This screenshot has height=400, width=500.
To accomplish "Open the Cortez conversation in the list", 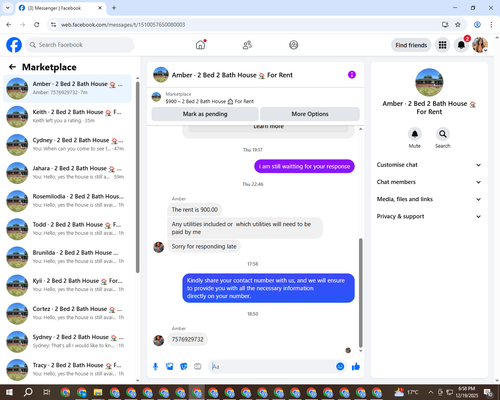I will (x=67, y=313).
